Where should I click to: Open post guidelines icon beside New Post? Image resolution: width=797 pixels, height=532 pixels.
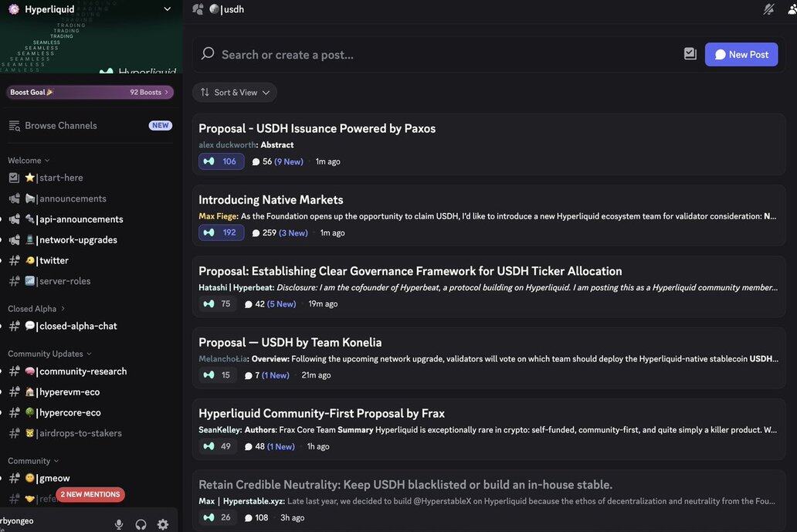(690, 53)
